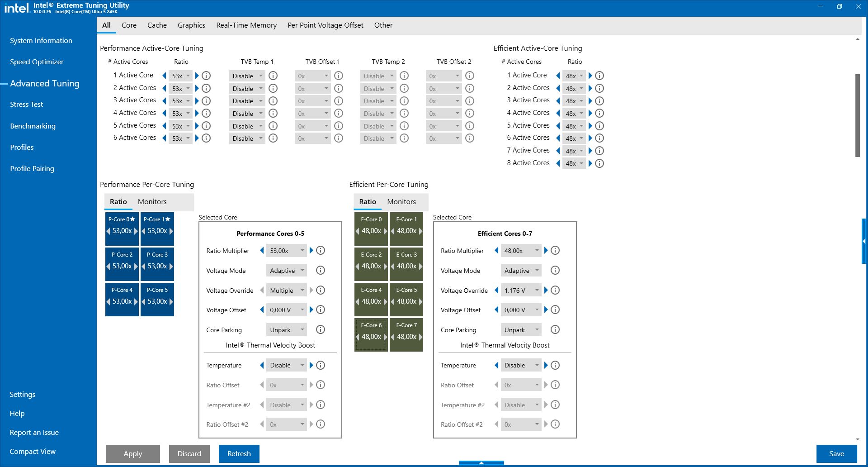Open Performance Cores Voltage Override dropdown
The height and width of the screenshot is (467, 868).
pyautogui.click(x=287, y=290)
